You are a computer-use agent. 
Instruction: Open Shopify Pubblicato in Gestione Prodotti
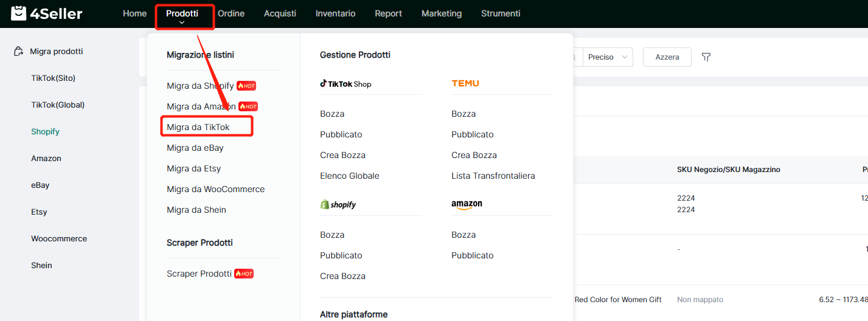[x=341, y=255]
